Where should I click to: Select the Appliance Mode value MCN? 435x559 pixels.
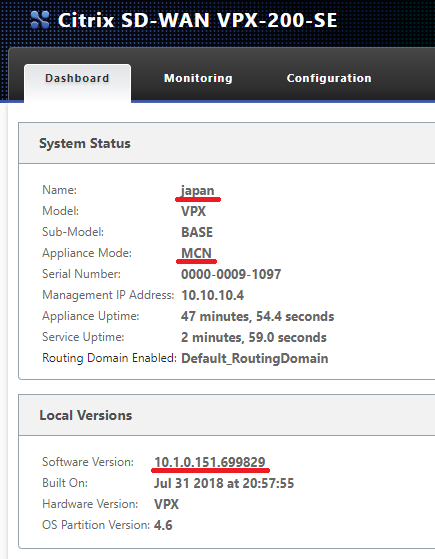tap(196, 253)
